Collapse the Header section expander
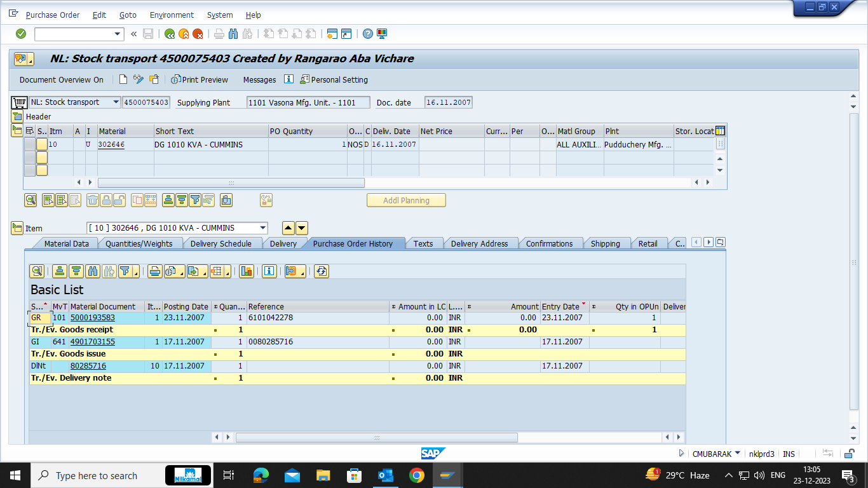868x488 pixels. click(x=17, y=116)
